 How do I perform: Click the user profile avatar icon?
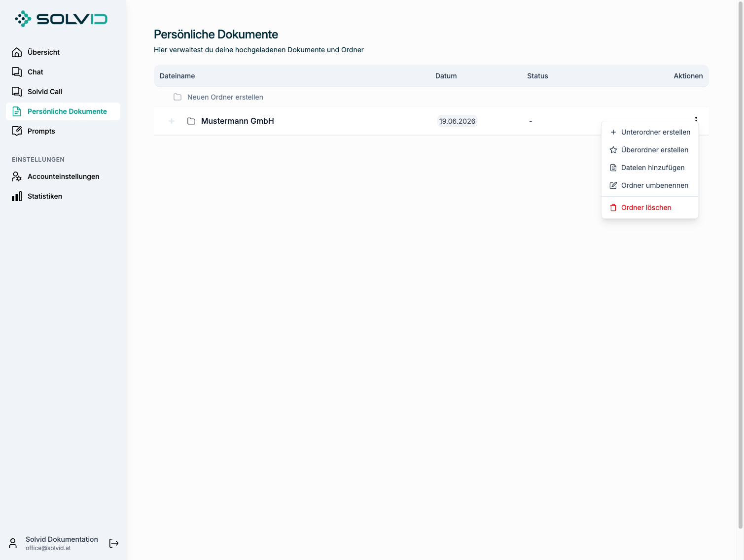click(13, 543)
